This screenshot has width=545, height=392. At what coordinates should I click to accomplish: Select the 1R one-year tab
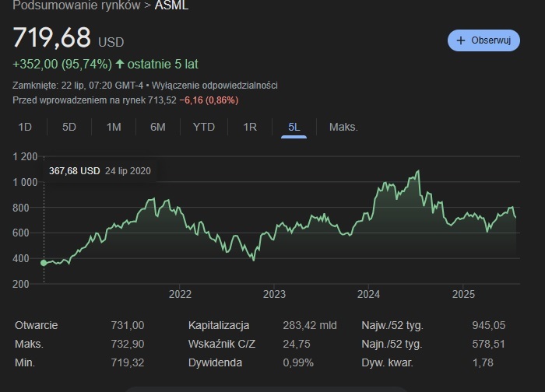coord(250,127)
